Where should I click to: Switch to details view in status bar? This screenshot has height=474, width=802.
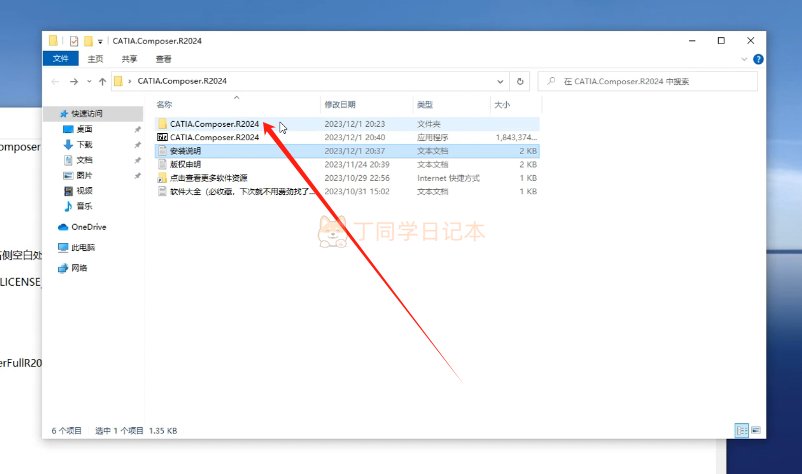tap(741, 430)
